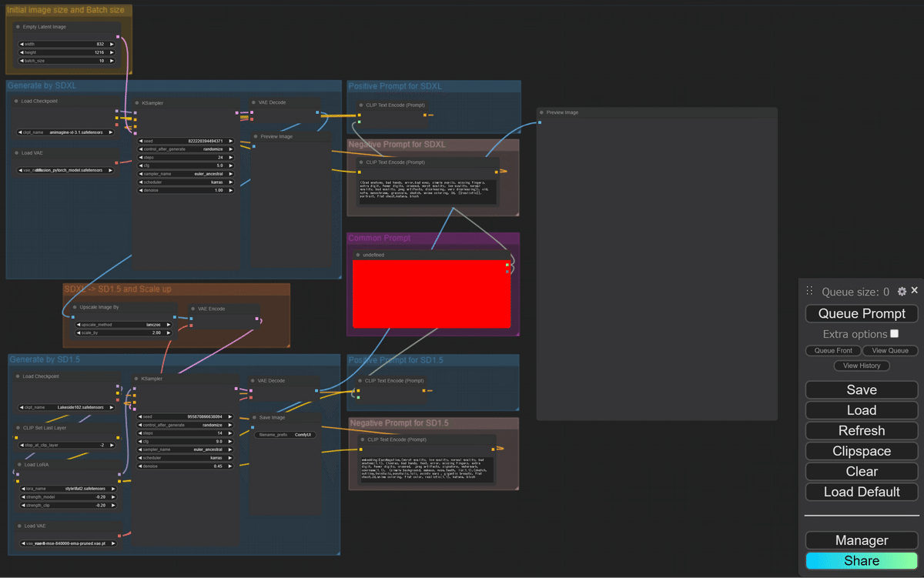This screenshot has width=924, height=578.
Task: Open Clipspace
Action: (862, 451)
